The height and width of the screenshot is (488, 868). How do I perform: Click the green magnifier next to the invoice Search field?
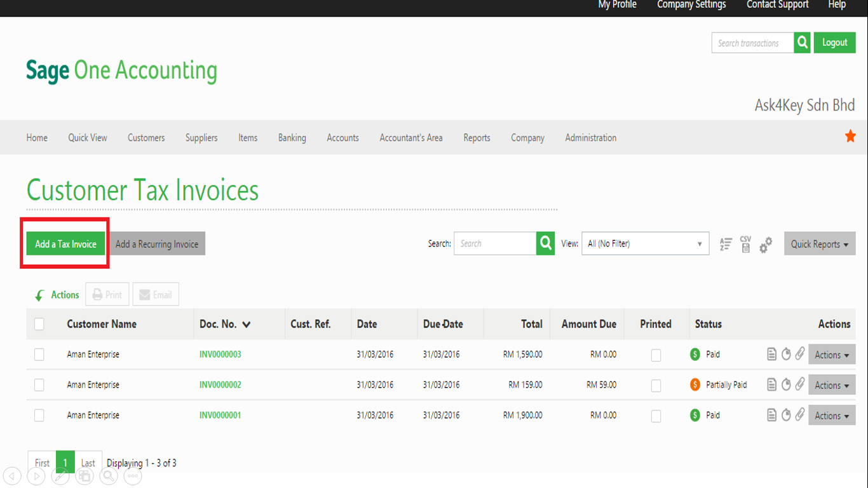pos(545,243)
